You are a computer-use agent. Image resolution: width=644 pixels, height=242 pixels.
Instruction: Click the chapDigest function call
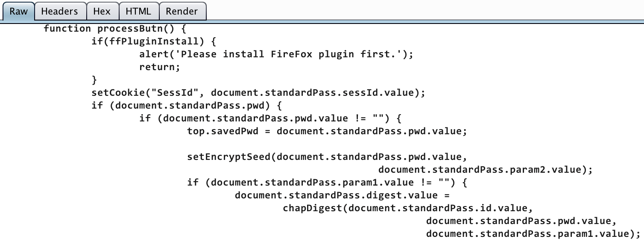(408, 208)
